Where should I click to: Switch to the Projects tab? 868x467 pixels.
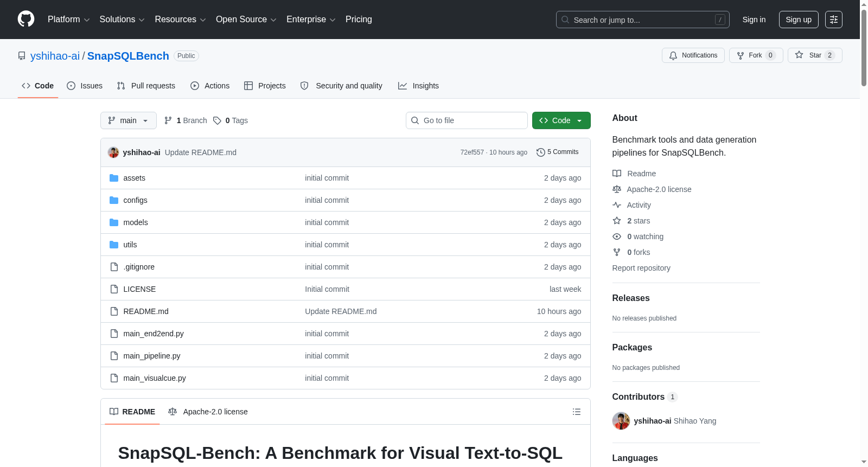coord(265,86)
